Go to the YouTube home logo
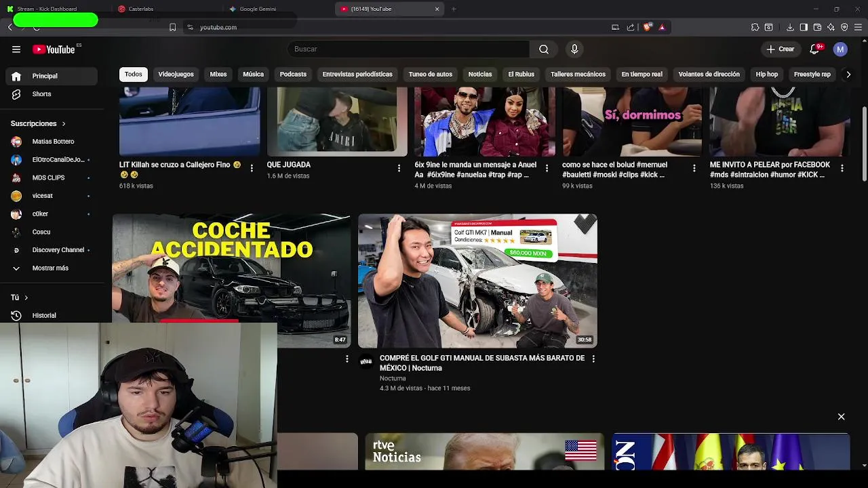The height and width of the screenshot is (488, 868). click(54, 49)
